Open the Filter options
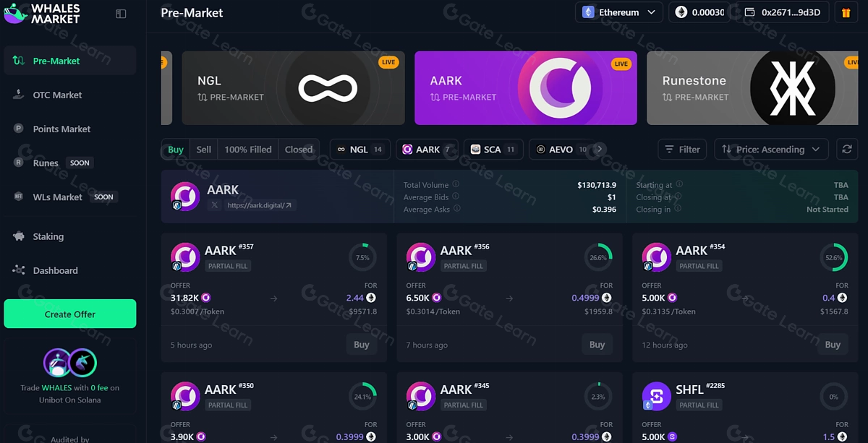Image resolution: width=868 pixels, height=443 pixels. 682,150
